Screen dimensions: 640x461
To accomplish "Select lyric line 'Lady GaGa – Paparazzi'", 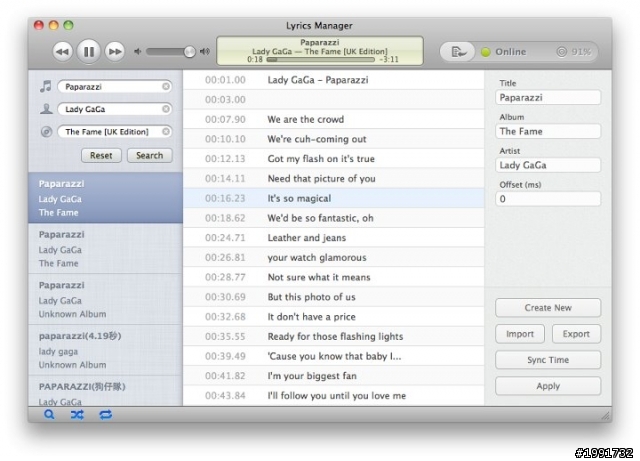I will [333, 80].
